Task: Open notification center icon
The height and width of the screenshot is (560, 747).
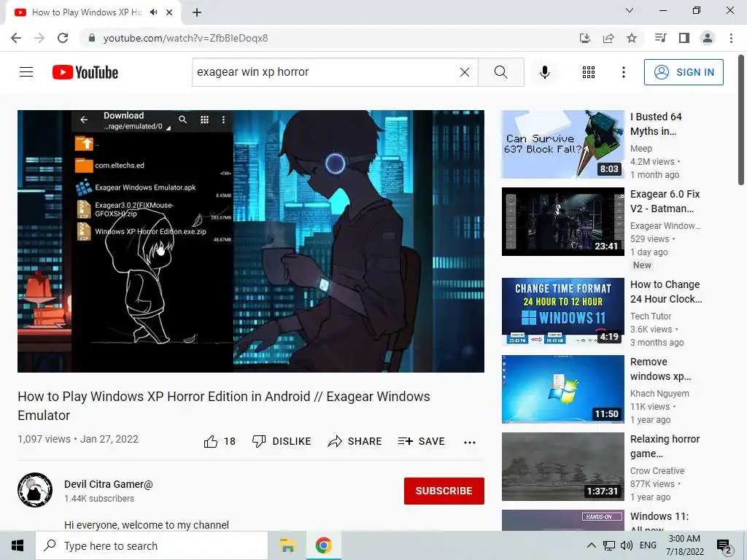Action: (x=724, y=546)
